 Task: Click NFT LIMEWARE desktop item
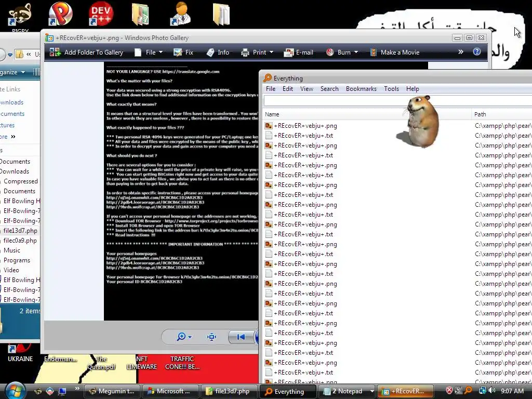pyautogui.click(x=141, y=363)
